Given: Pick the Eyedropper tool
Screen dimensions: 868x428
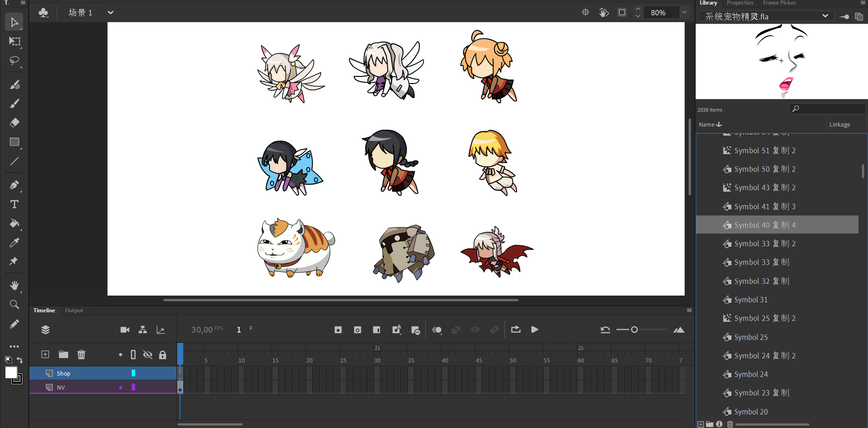Looking at the screenshot, I should click(x=14, y=243).
